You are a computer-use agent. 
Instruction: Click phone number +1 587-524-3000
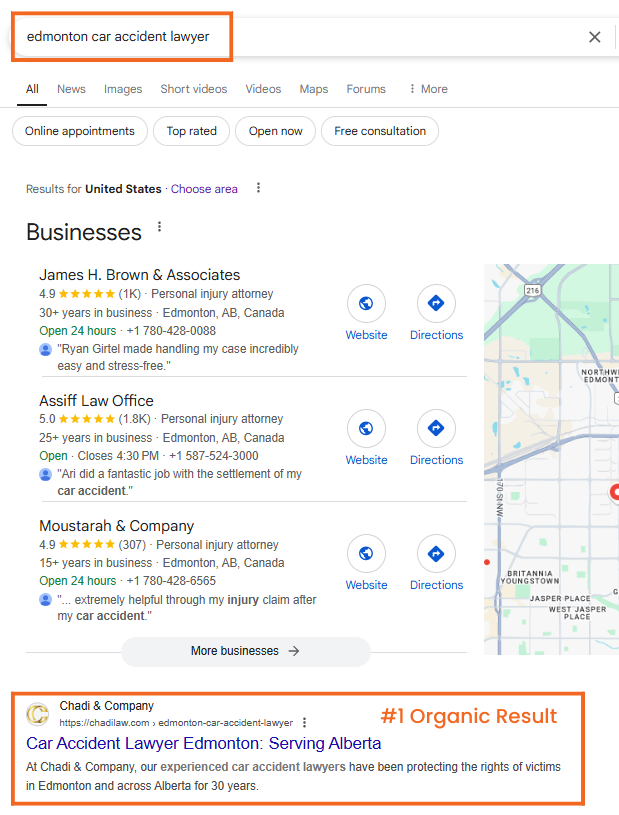click(x=214, y=456)
